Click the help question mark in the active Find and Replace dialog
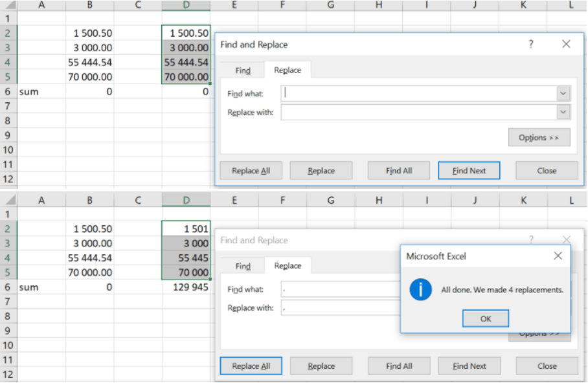This screenshot has width=588, height=383. pos(531,45)
